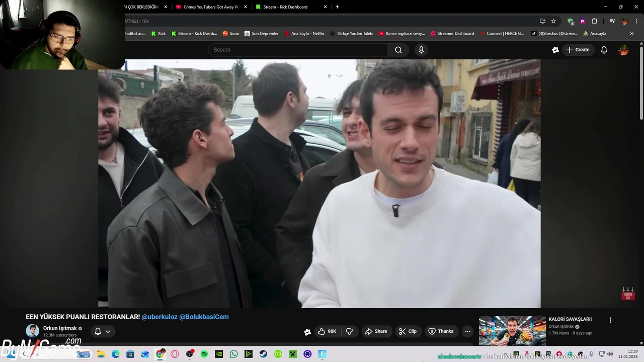The image size is (644, 362).
Task: Open Microsoft Edge from the taskbar
Action: tap(116, 354)
